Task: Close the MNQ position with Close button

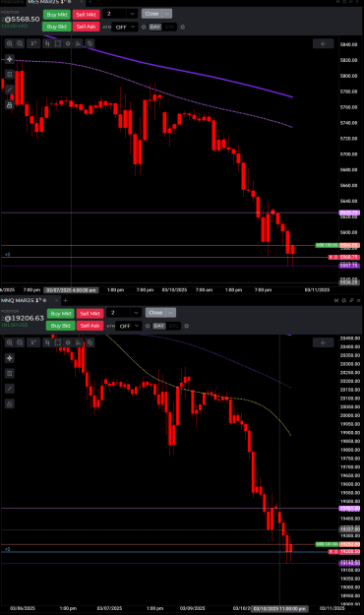Action: (x=155, y=313)
